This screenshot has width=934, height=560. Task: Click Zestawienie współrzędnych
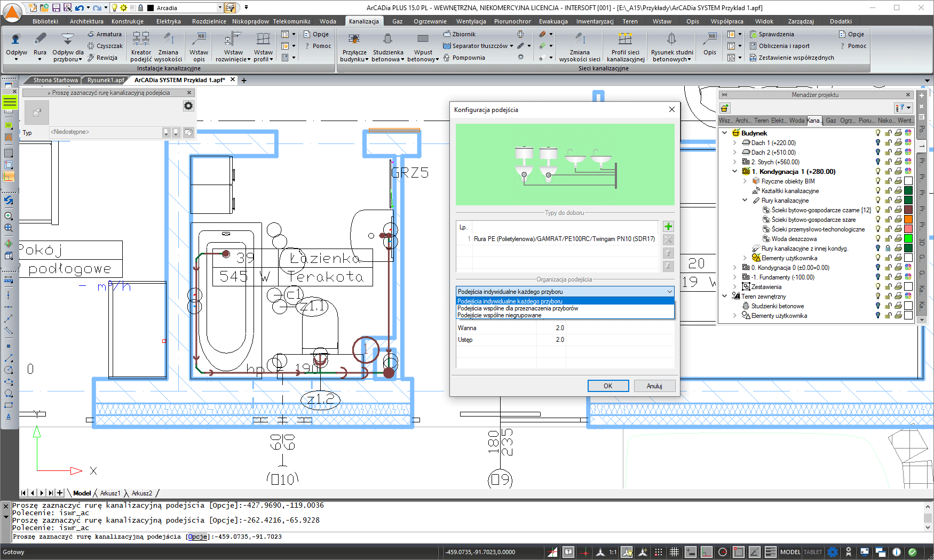click(x=792, y=58)
